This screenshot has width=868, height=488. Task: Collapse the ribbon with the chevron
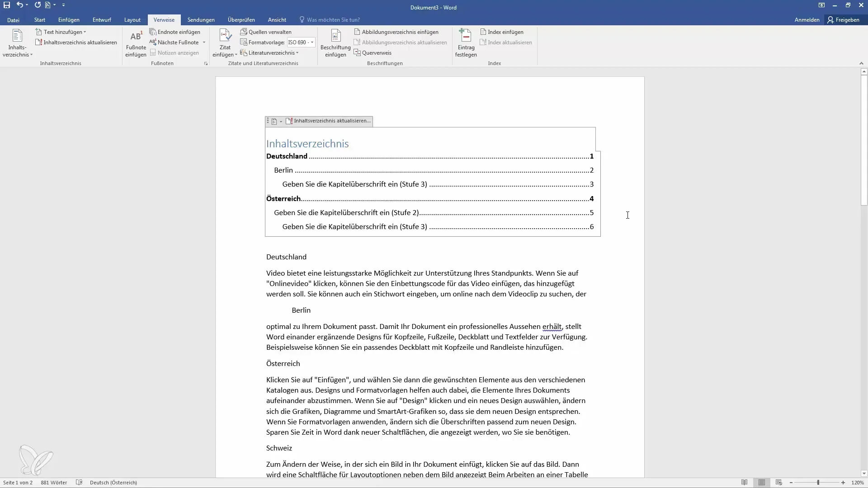tap(861, 63)
